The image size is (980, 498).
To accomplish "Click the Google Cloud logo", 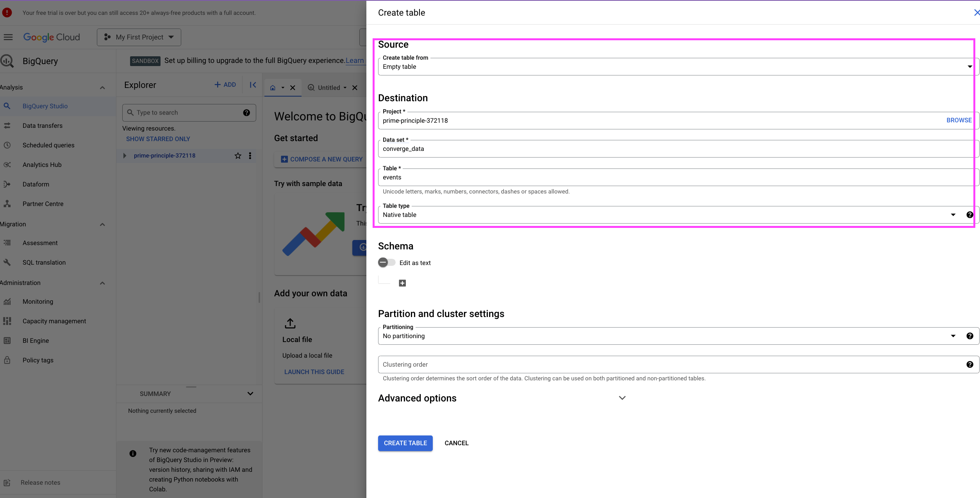I will pyautogui.click(x=52, y=37).
